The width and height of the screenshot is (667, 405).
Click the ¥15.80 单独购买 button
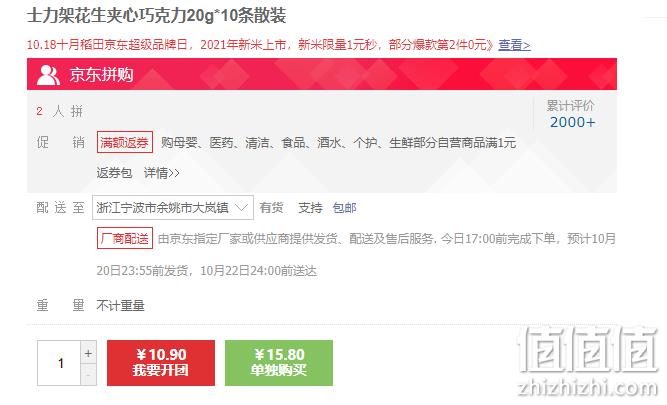coord(279,363)
